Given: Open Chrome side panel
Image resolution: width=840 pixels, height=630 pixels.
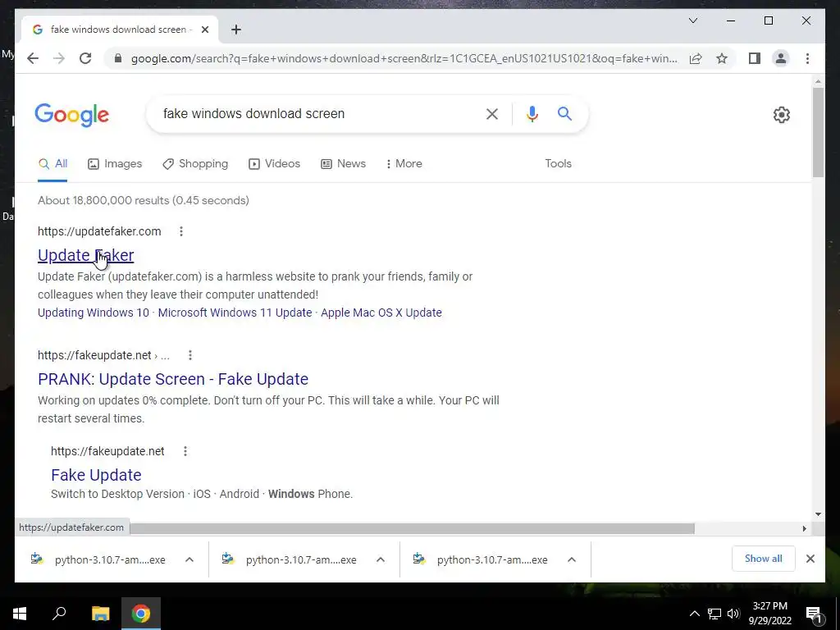Looking at the screenshot, I should [x=755, y=58].
